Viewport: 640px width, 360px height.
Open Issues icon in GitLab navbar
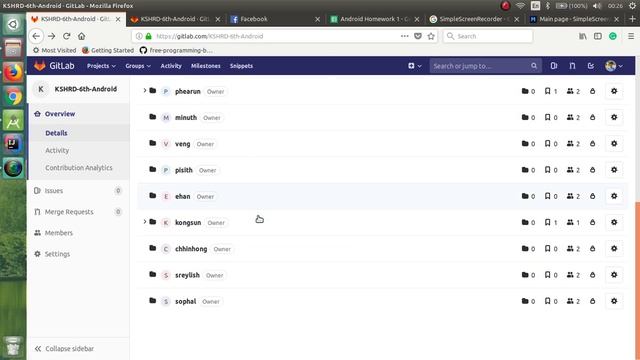coord(553,66)
